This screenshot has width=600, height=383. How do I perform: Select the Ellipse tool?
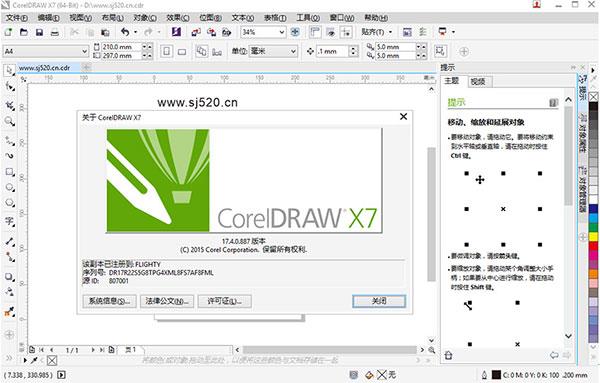10,187
